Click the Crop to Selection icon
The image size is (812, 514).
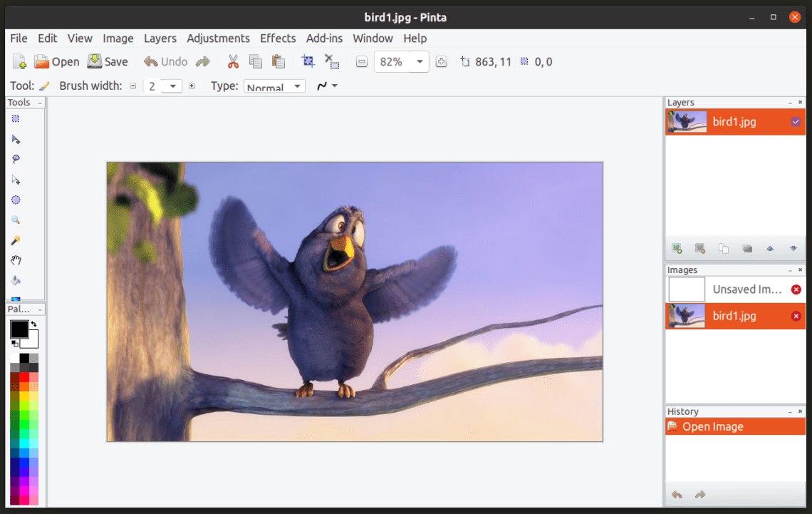(x=308, y=62)
